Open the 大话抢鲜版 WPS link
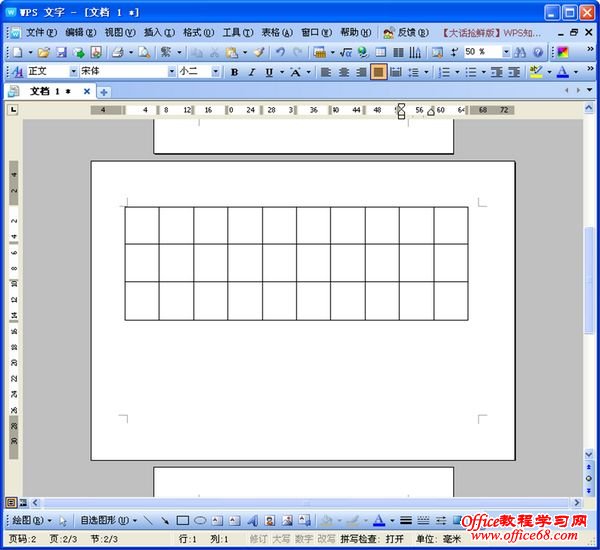Viewport: 600px width, 550px height. click(492, 33)
